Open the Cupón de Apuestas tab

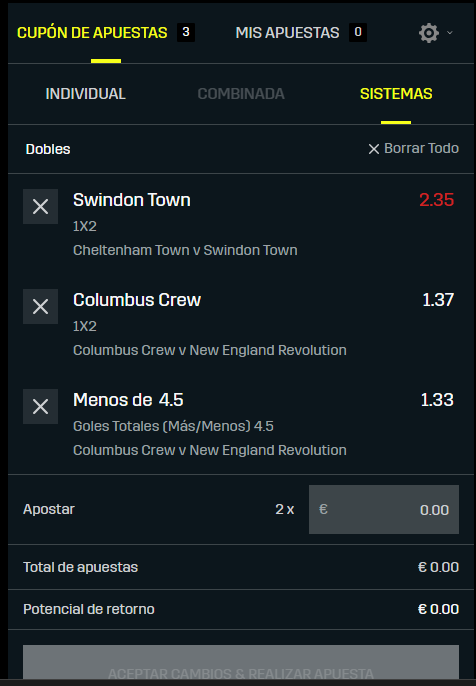tap(92, 33)
